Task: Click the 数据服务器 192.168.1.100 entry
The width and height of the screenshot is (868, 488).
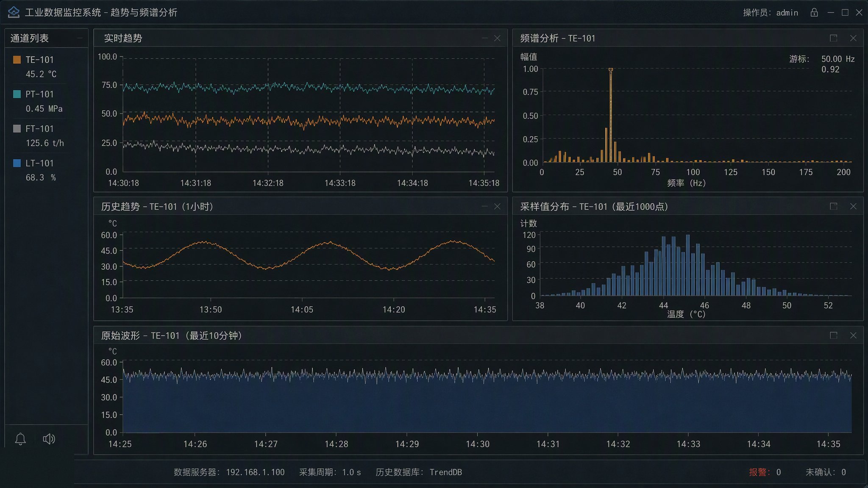Action: pos(229,472)
